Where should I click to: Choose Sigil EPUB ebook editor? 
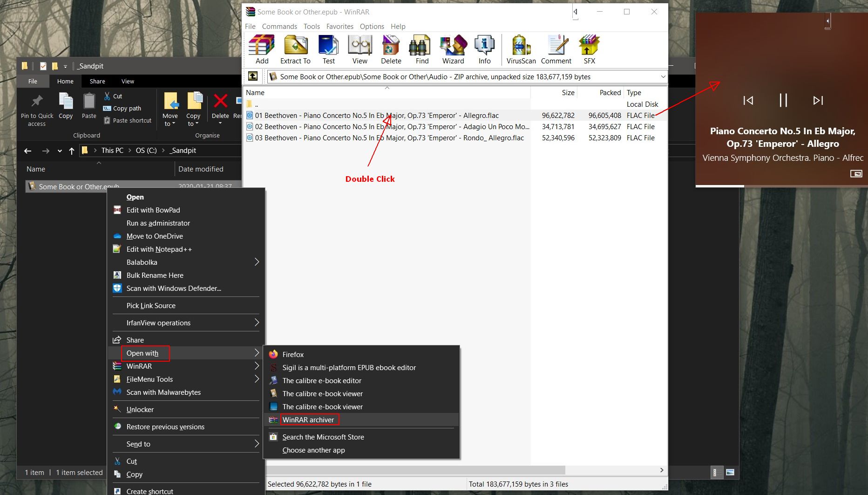coord(361,367)
